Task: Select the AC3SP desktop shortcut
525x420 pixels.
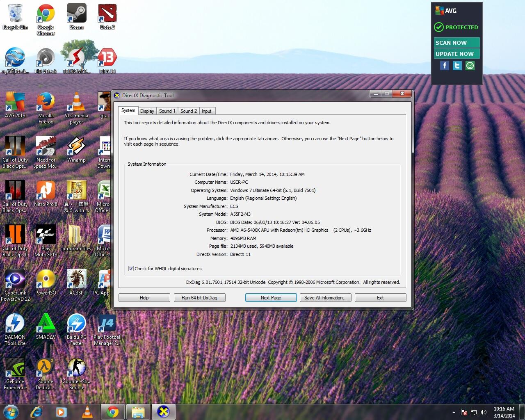Action: (76, 283)
